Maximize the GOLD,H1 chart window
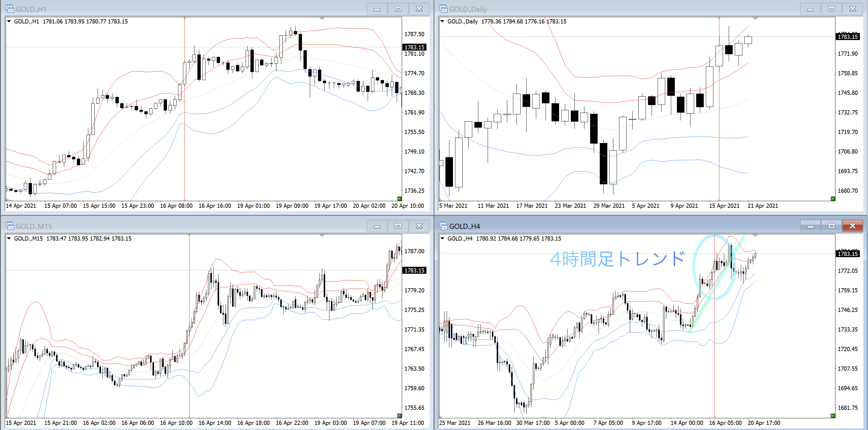 tap(398, 9)
